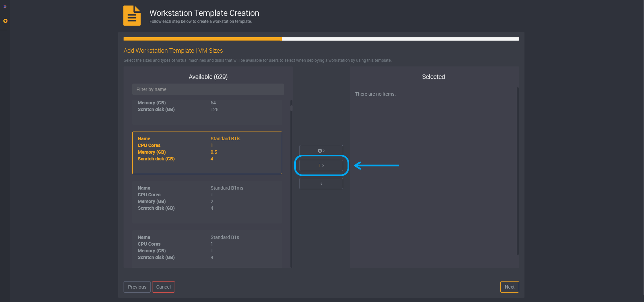
Task: Move 1 selected item to Selected list
Action: point(321,165)
